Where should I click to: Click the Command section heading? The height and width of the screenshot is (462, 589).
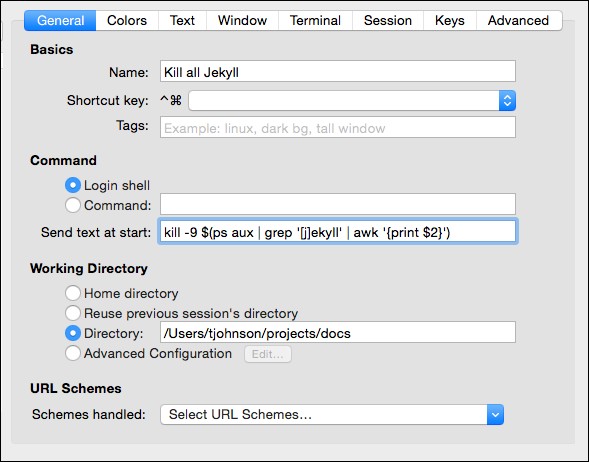click(63, 160)
